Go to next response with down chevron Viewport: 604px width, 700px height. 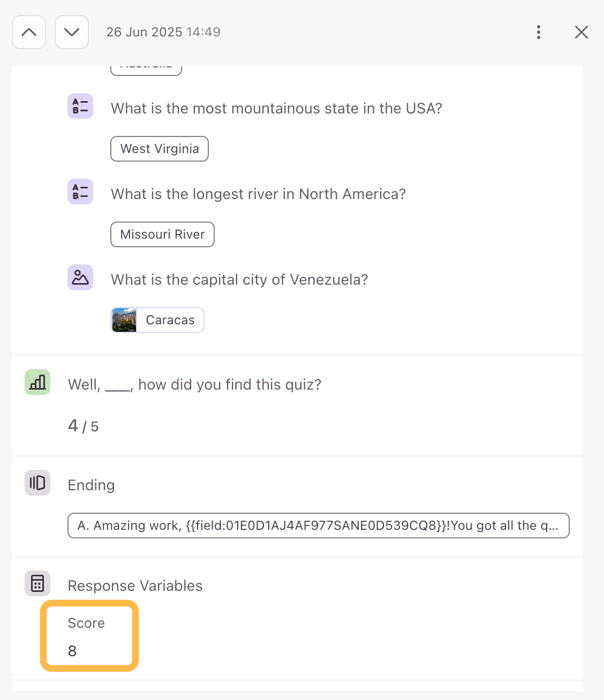click(x=72, y=32)
